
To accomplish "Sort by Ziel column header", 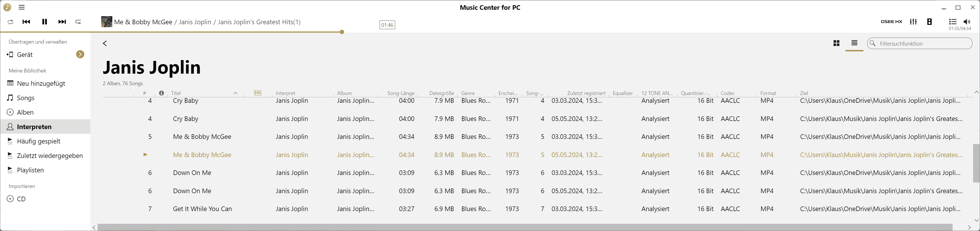I will pos(804,93).
